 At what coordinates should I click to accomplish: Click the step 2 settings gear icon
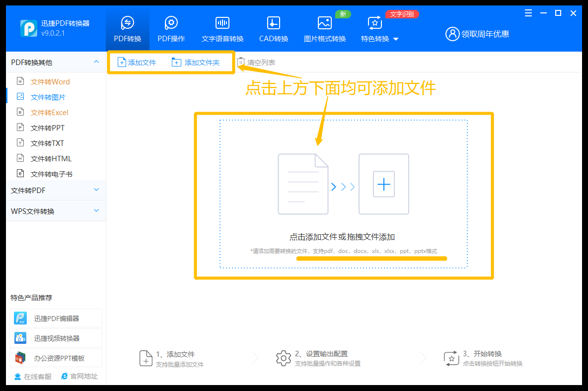pyautogui.click(x=284, y=358)
